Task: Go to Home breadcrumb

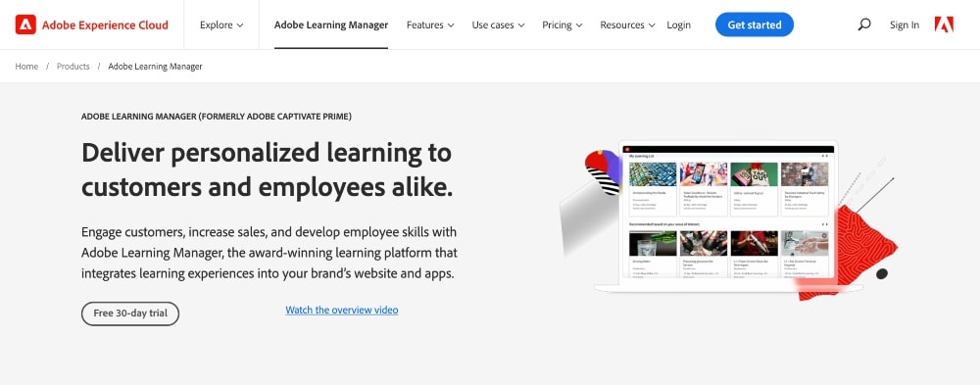Action: click(26, 67)
